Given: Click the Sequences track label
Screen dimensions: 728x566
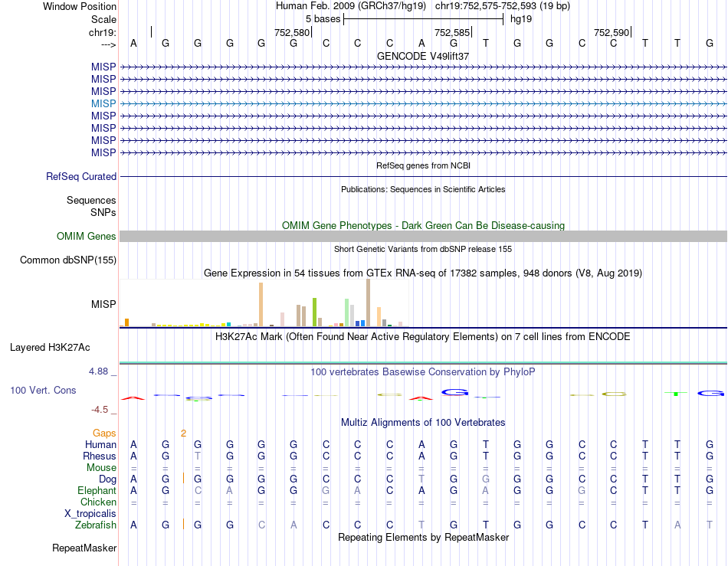Looking at the screenshot, I should (x=91, y=200).
